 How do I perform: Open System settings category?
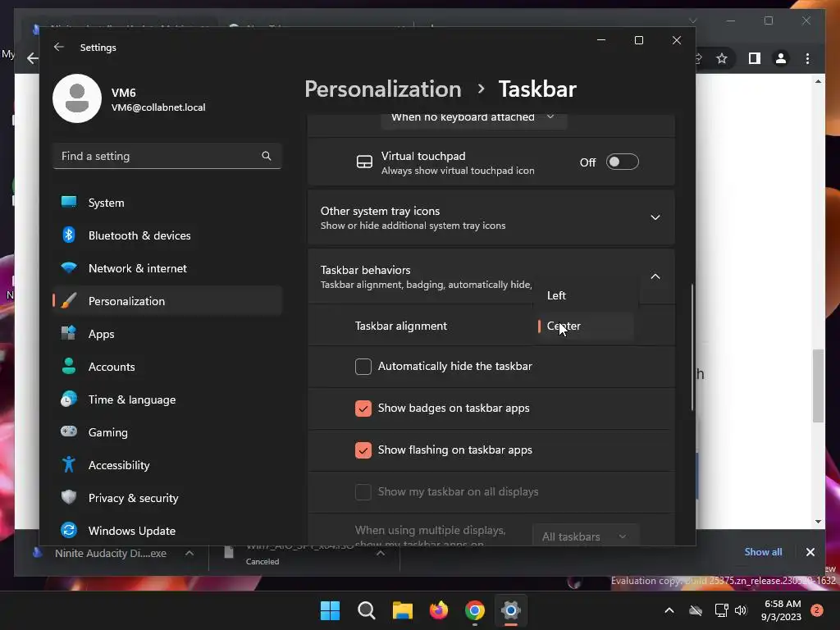pyautogui.click(x=167, y=203)
